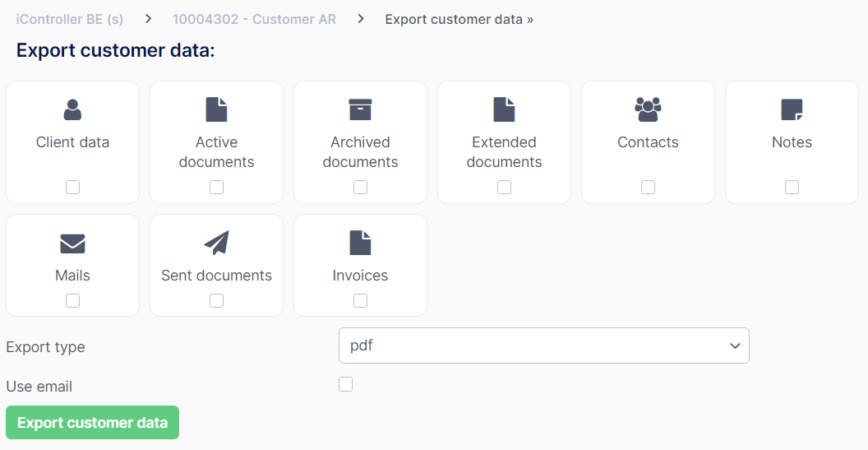Select the Archived documents checkbox
Screen dimensions: 868x450
360,188
